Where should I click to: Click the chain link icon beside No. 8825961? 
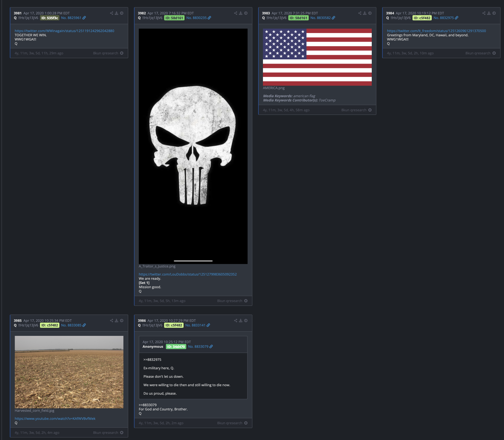[x=84, y=18]
